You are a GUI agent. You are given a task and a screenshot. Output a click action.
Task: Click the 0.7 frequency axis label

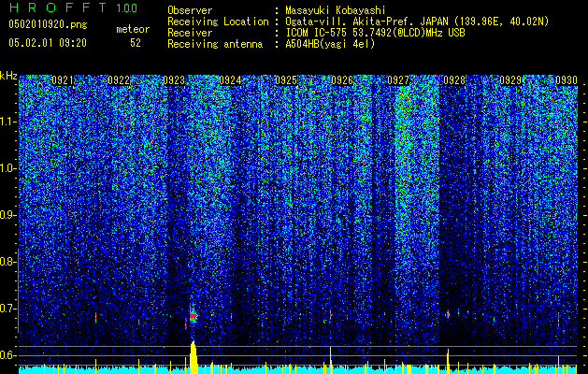coord(8,309)
